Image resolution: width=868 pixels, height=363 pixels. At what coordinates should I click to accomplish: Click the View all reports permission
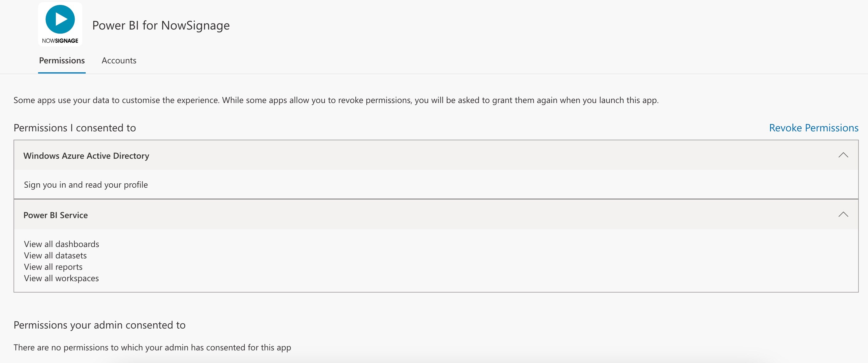click(x=53, y=267)
